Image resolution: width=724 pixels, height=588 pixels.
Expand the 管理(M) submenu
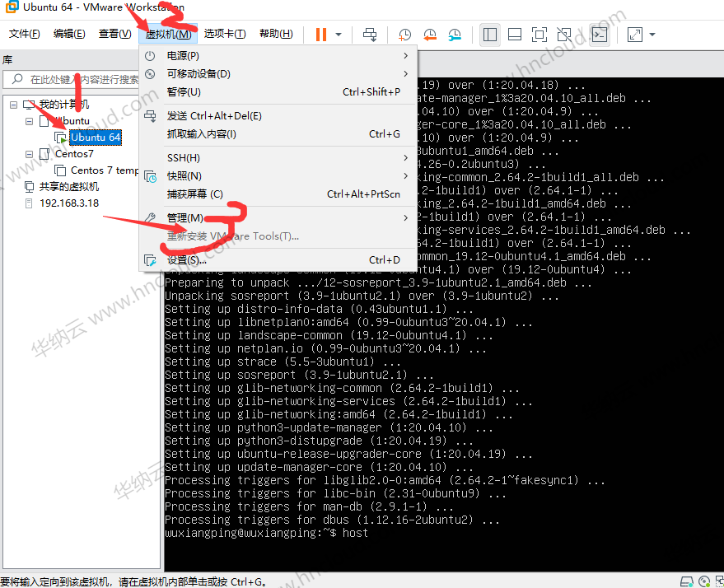tap(278, 218)
